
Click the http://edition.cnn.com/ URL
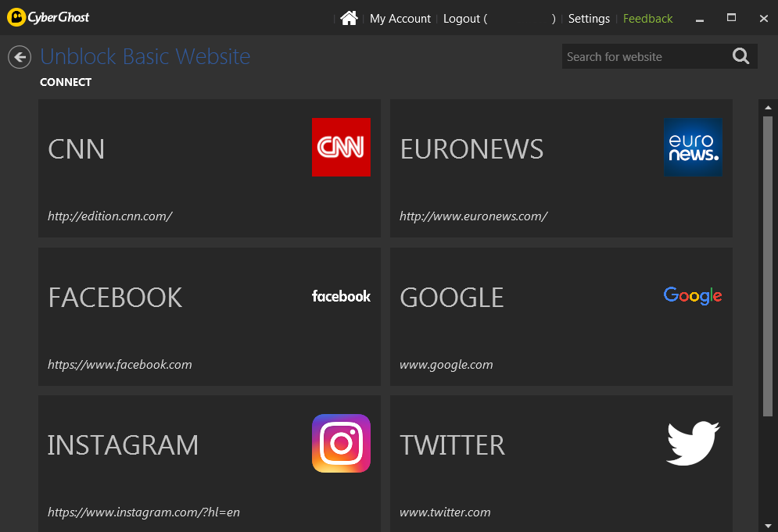110,216
